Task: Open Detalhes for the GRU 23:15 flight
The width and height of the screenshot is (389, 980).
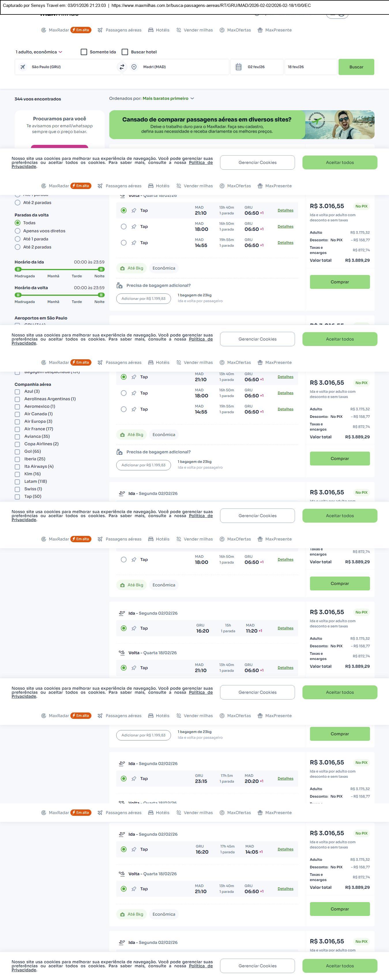Action: (285, 778)
